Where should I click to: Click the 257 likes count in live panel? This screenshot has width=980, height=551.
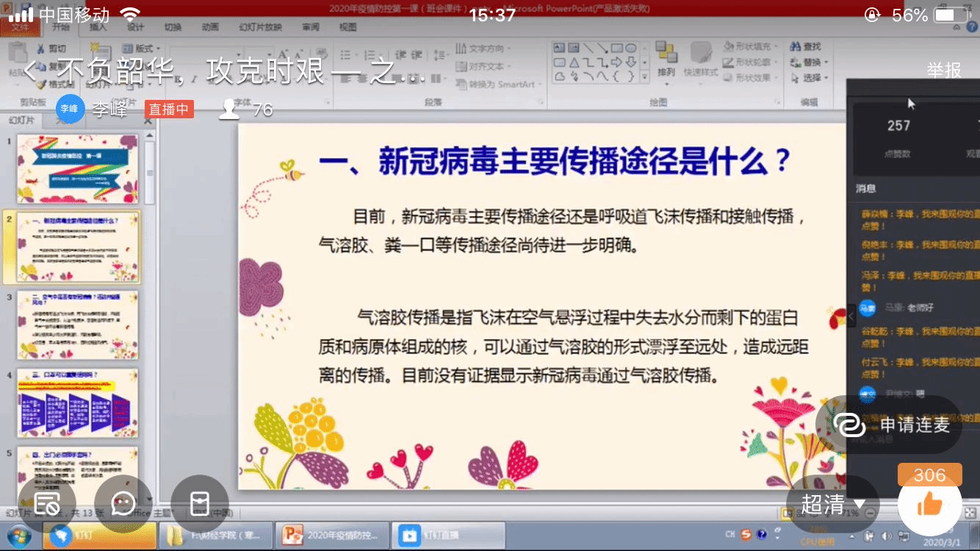899,126
